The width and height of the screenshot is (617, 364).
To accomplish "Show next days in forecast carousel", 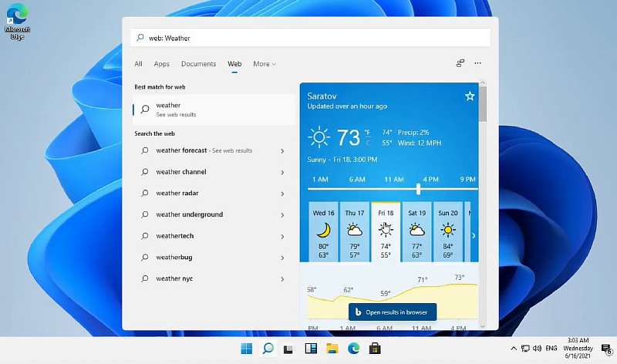I will (x=473, y=235).
